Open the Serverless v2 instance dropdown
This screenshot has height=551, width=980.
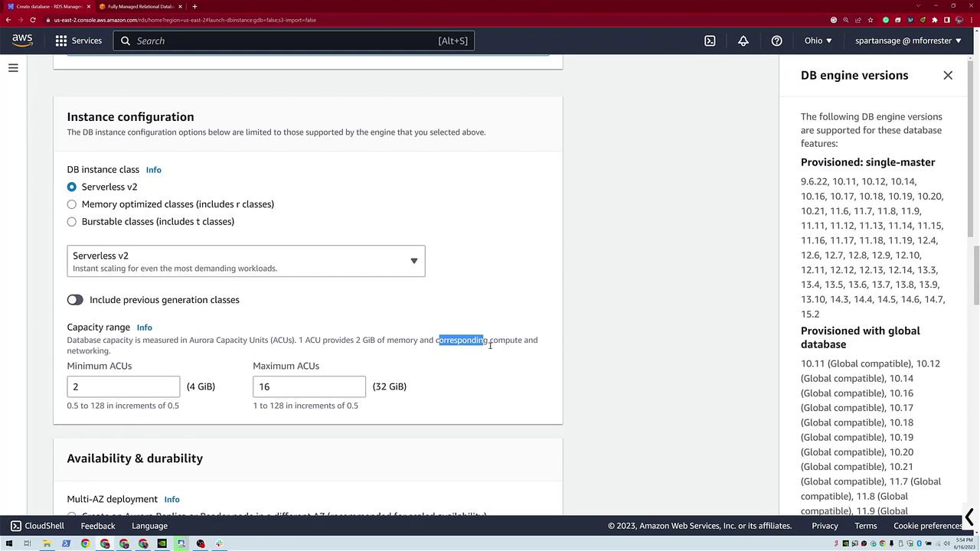pos(246,261)
